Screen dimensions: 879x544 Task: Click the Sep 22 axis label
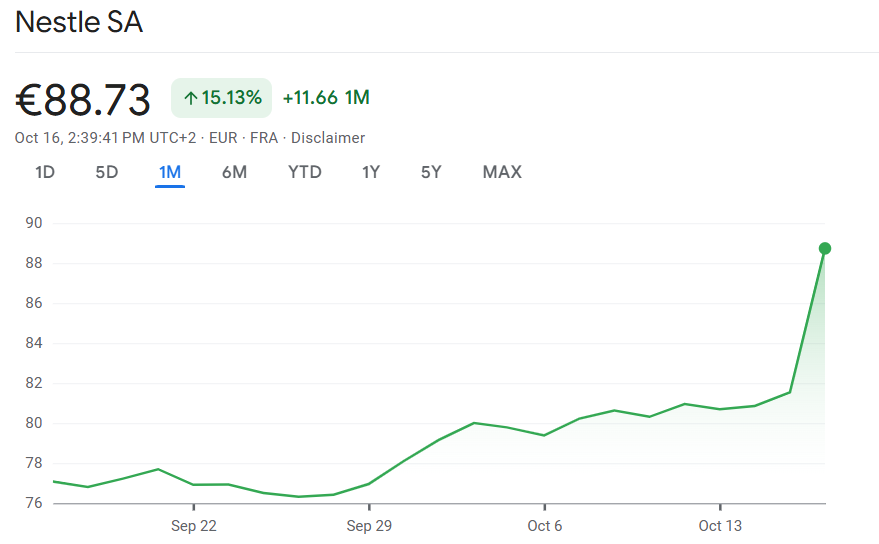194,526
